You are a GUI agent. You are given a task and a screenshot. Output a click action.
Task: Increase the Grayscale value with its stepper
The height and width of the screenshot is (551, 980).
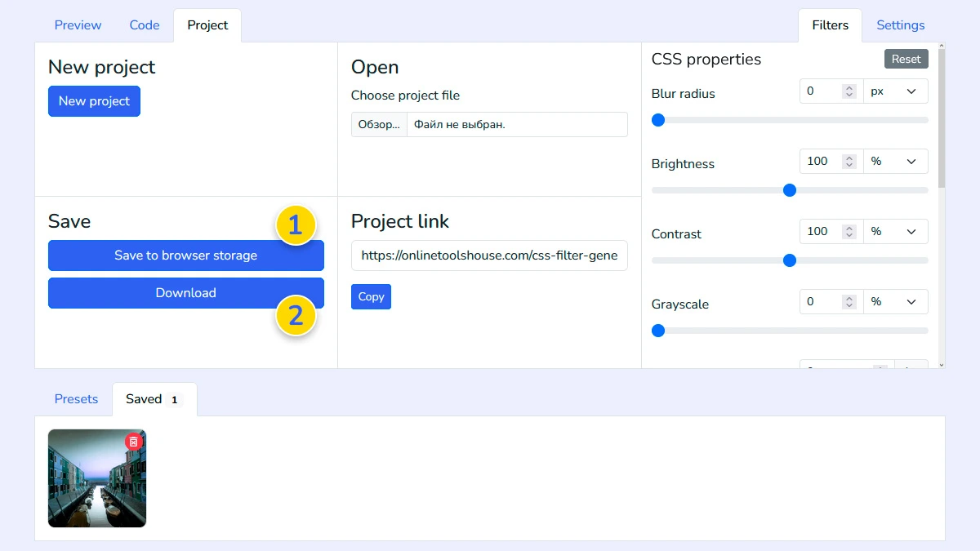(849, 297)
